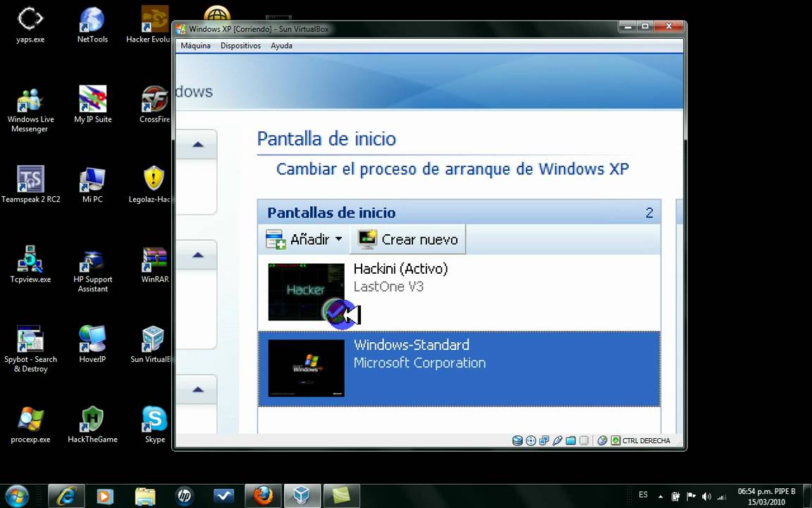Switch to VirtualBox on the taskbar
Viewport: 812px width, 508px height.
coord(302,496)
